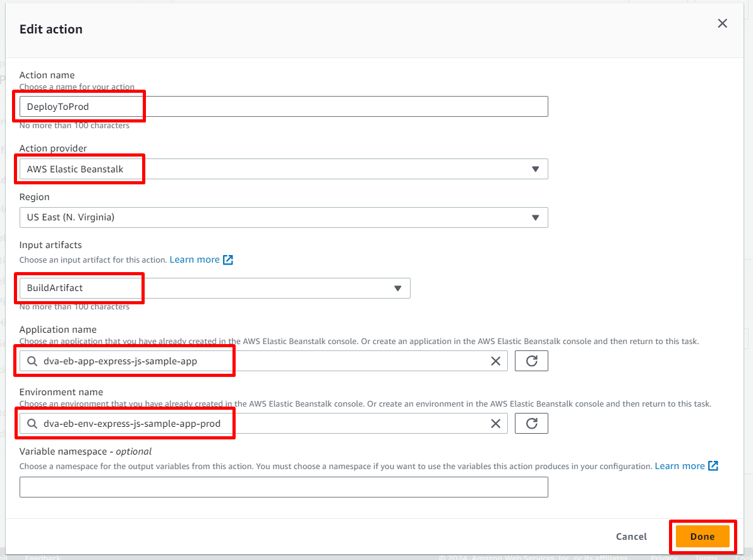Click the orange Done button
Image resolution: width=753 pixels, height=560 pixels.
(x=702, y=537)
